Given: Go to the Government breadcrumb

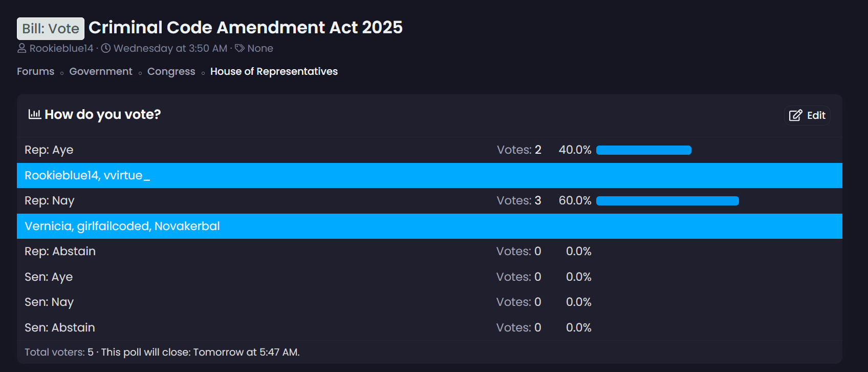Looking at the screenshot, I should tap(101, 71).
